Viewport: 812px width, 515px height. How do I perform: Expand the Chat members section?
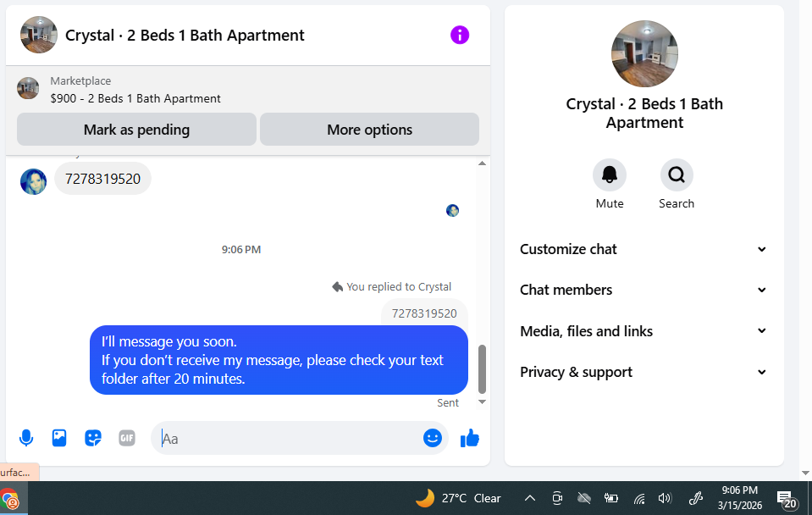(644, 291)
